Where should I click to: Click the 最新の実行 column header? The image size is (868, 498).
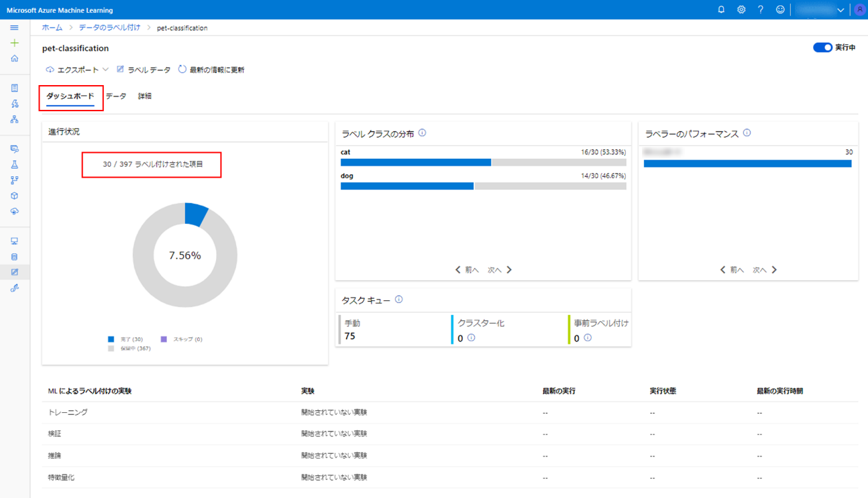coord(559,391)
